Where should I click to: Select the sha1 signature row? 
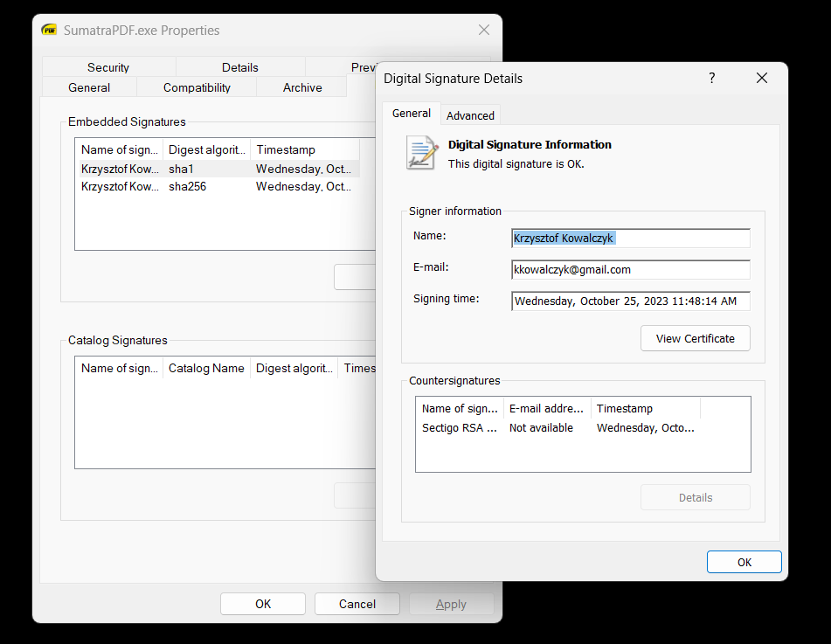pyautogui.click(x=219, y=170)
